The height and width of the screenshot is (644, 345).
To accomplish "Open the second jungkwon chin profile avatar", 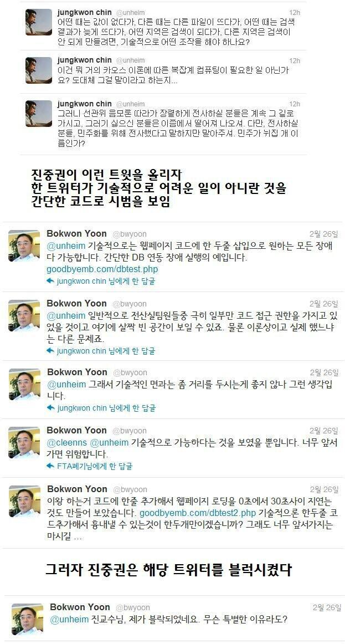I will 39,70.
